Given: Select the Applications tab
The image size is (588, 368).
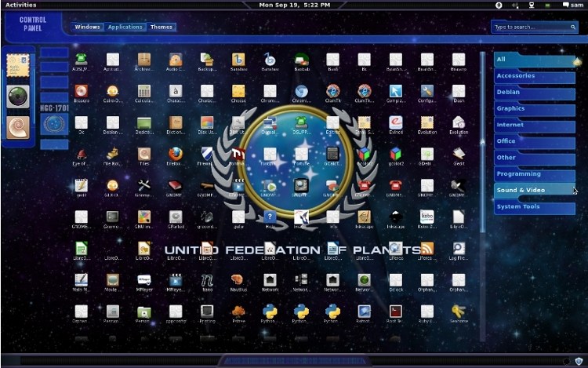Looking at the screenshot, I should pos(125,27).
